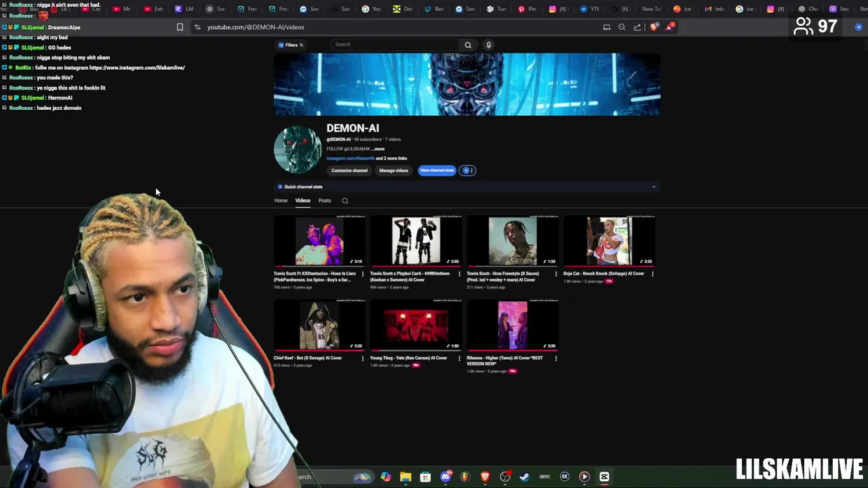Open the media player taskbar icon
The image size is (868, 488).
pos(585,477)
